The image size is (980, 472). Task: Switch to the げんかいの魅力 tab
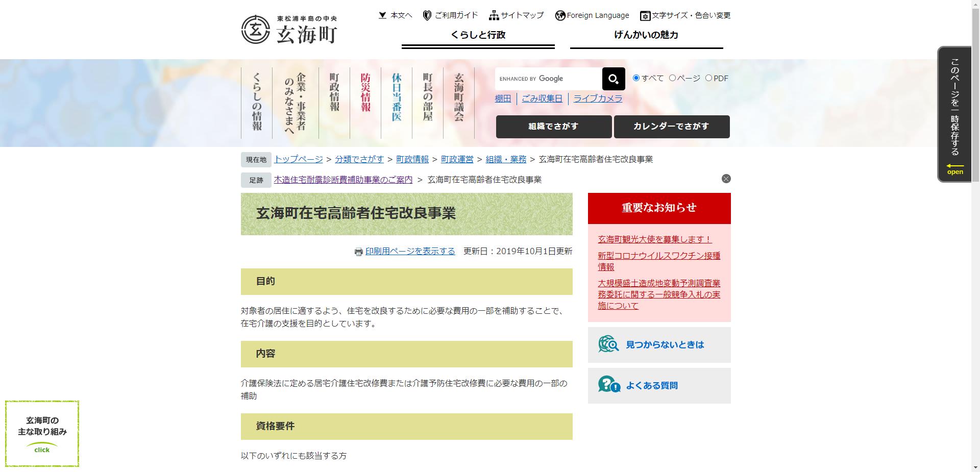[647, 35]
